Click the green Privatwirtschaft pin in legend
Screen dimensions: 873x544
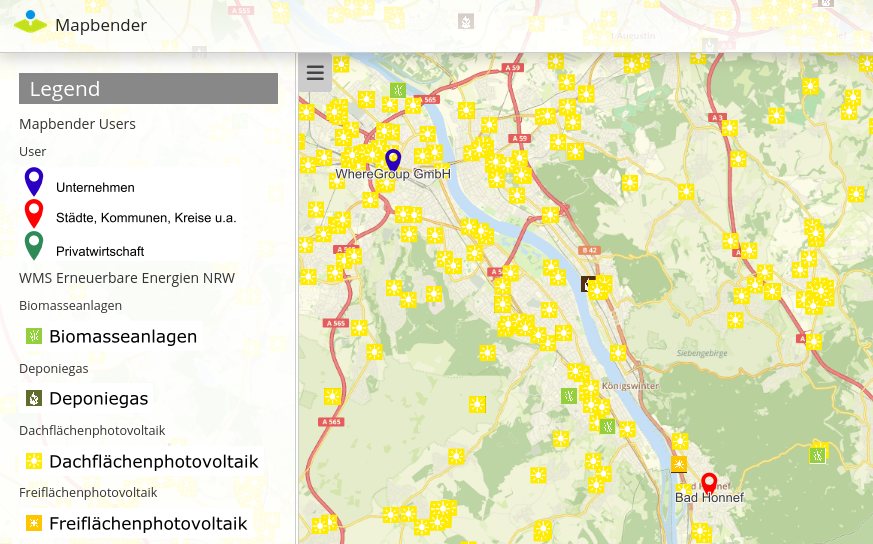34,245
